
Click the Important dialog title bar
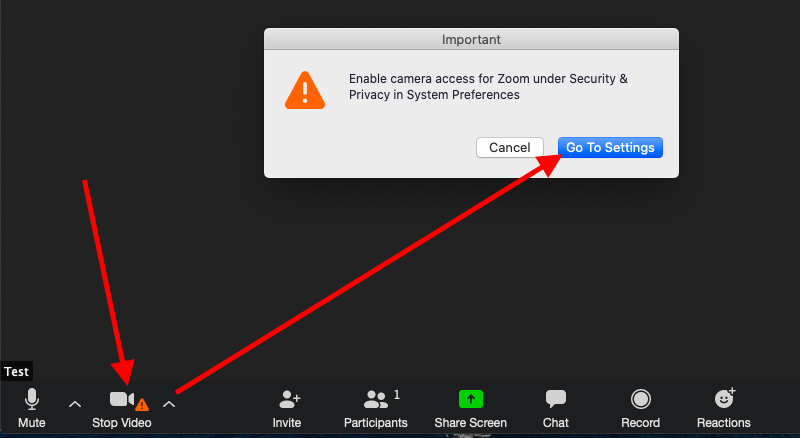[471, 40]
